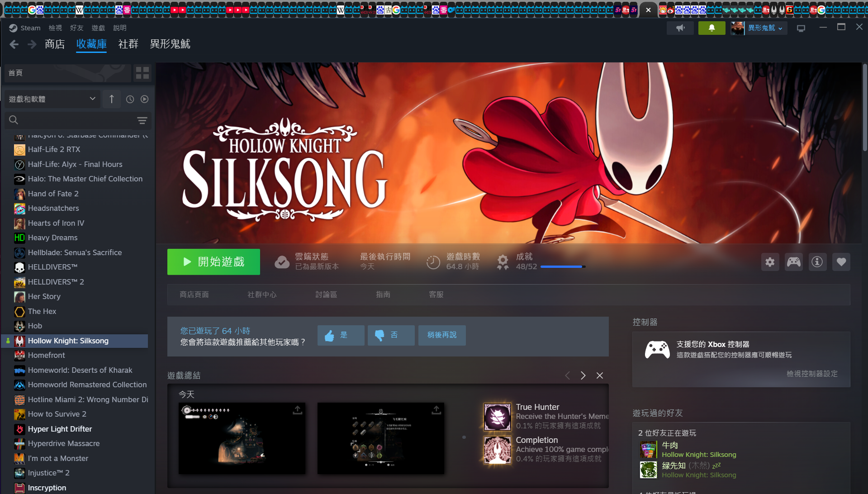
Task: Go forward with the right arrow button
Action: 32,44
